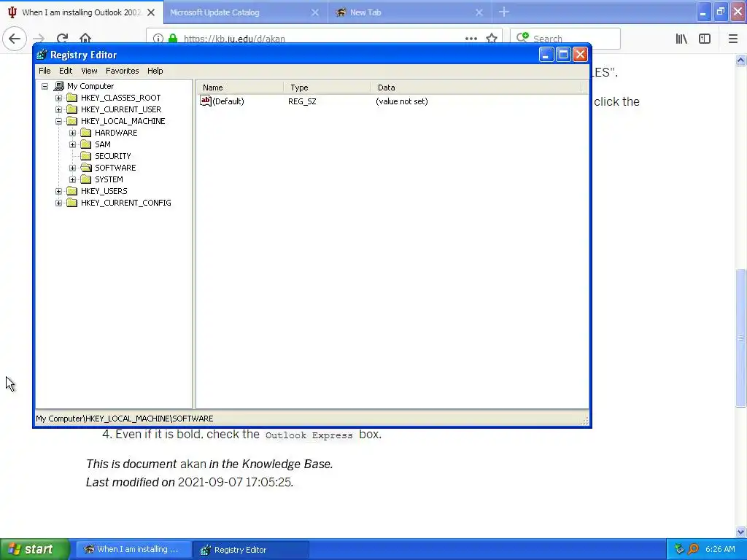
Task: Click the SAM folder icon
Action: tap(86, 144)
